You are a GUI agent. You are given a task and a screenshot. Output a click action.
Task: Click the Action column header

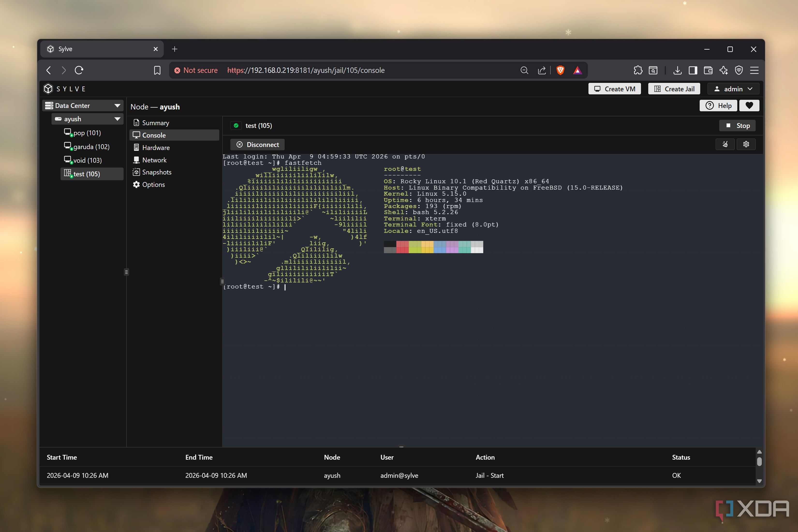485,457
